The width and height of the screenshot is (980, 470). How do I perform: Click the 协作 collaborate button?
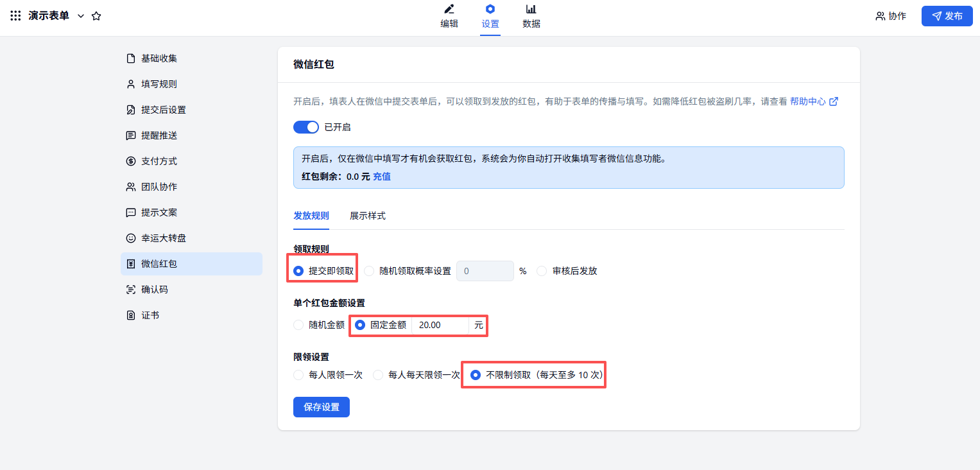[891, 16]
